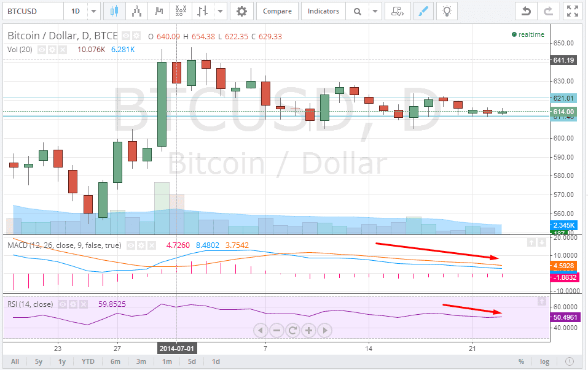This screenshot has width=588, height=370.
Task: Select the 1m time range
Action: pyautogui.click(x=167, y=361)
